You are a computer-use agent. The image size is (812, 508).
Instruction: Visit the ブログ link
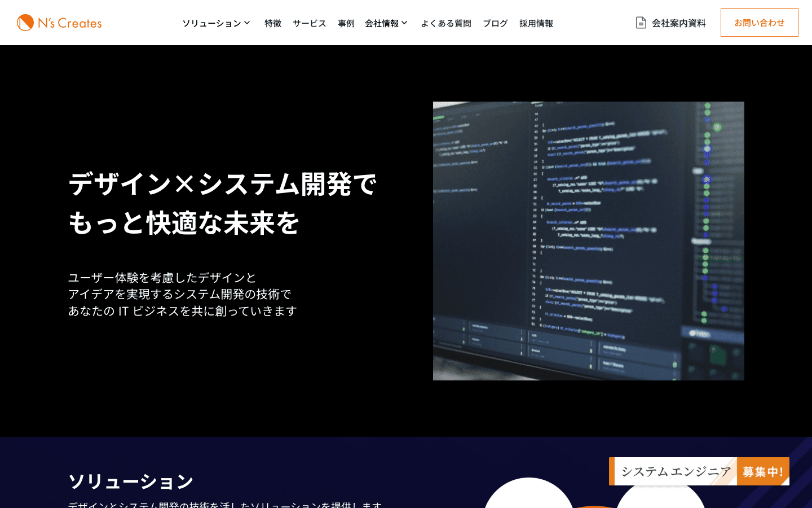point(495,23)
